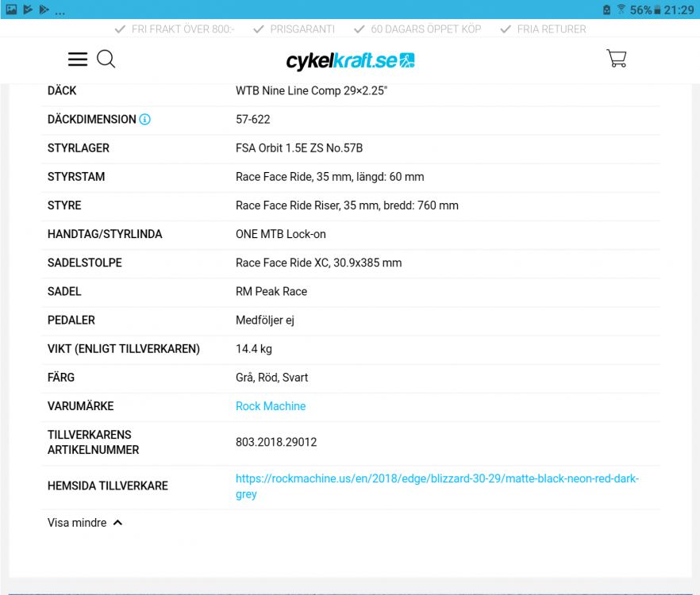
Task: Select article number 803.2018.29012
Action: [276, 442]
